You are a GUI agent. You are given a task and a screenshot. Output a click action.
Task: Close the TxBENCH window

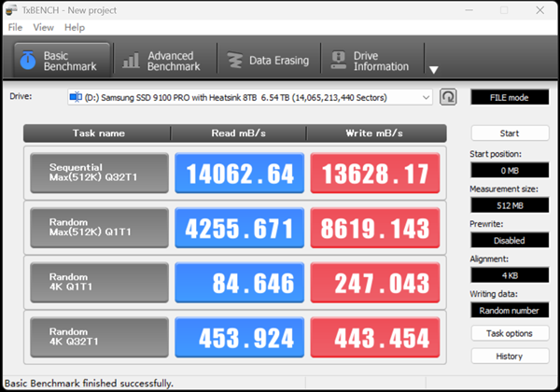pyautogui.click(x=539, y=9)
